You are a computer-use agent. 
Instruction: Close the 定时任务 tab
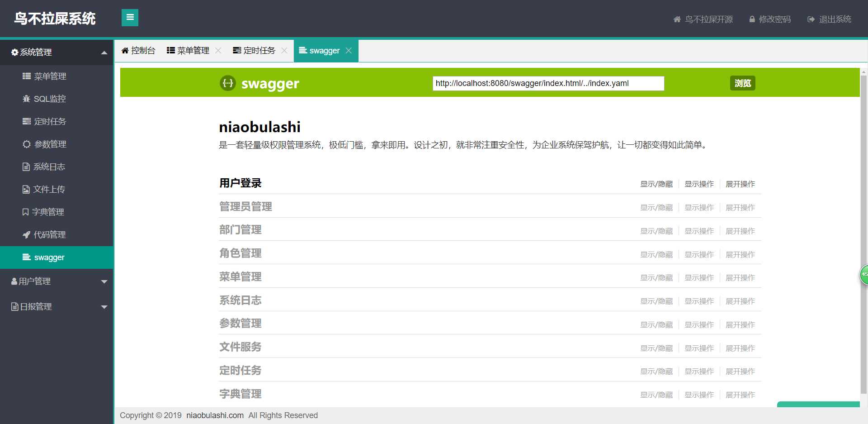point(284,51)
